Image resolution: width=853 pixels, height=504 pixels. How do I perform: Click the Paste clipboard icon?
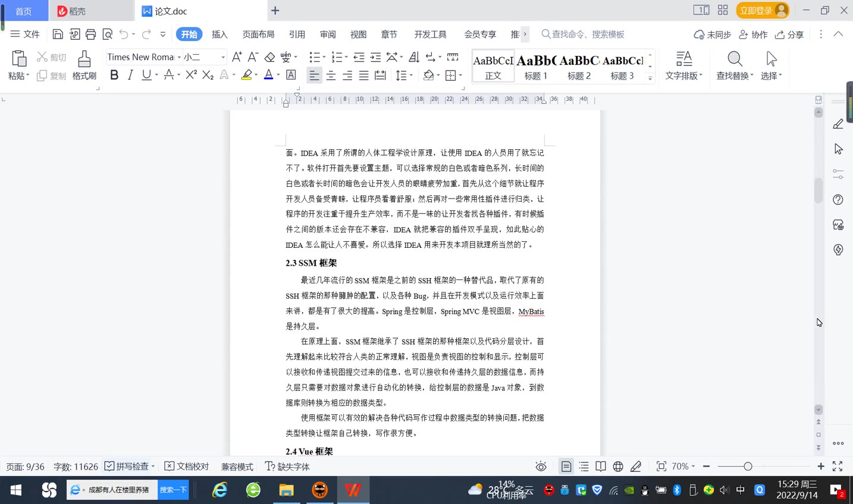[19, 59]
